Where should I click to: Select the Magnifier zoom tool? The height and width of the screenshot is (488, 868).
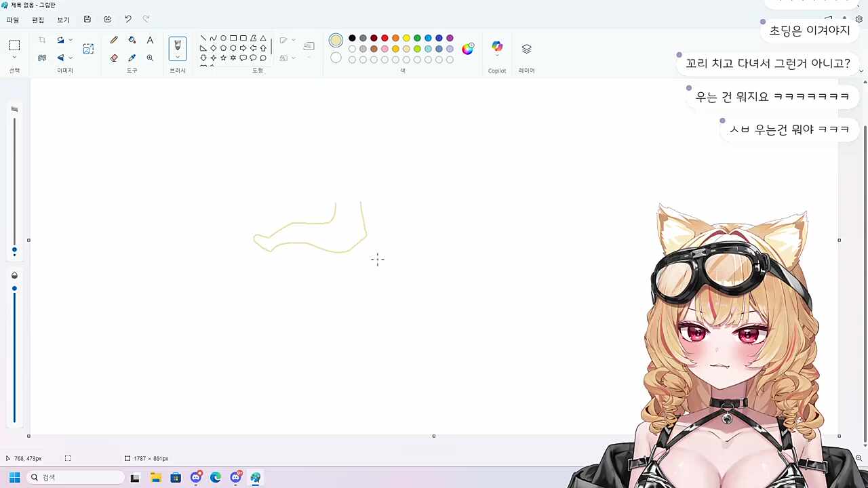150,58
